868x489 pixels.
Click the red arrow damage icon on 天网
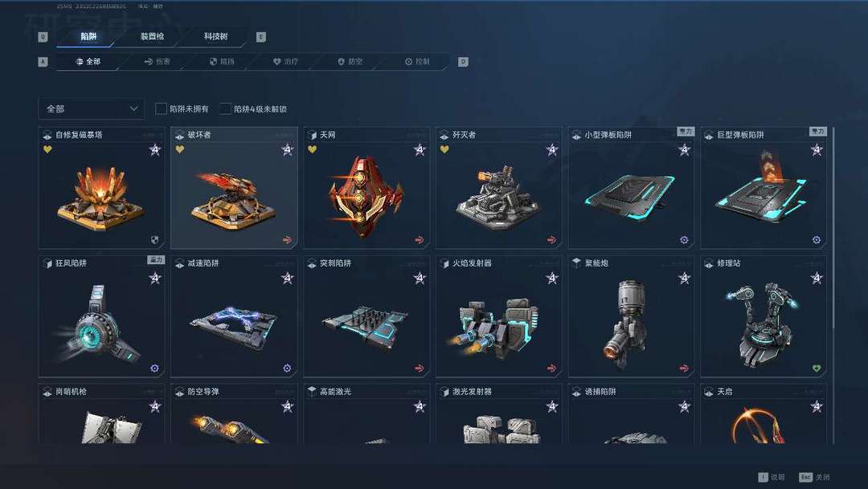pyautogui.click(x=419, y=239)
